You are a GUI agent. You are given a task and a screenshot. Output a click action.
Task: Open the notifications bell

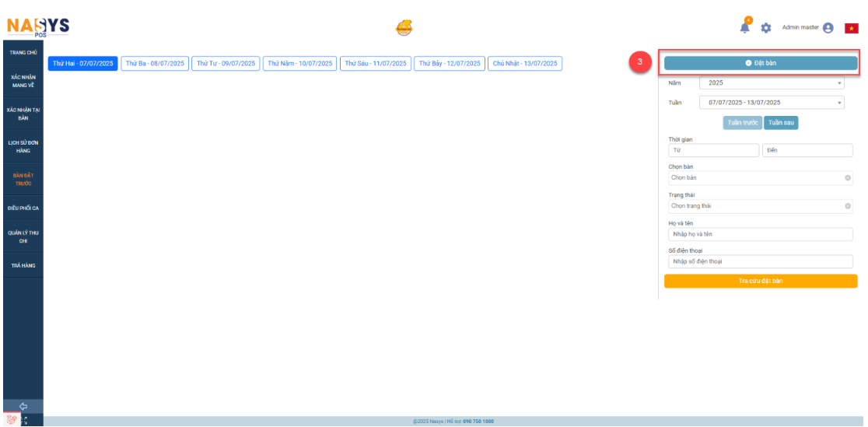[x=745, y=27]
